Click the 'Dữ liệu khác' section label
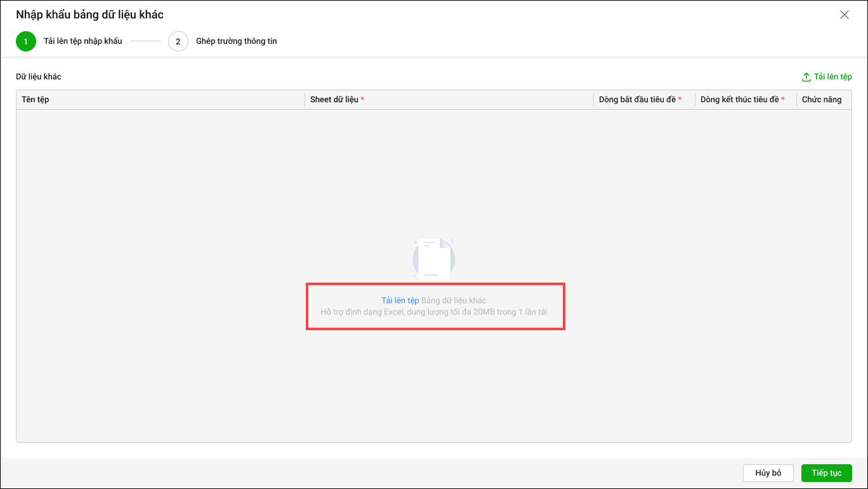 [39, 77]
